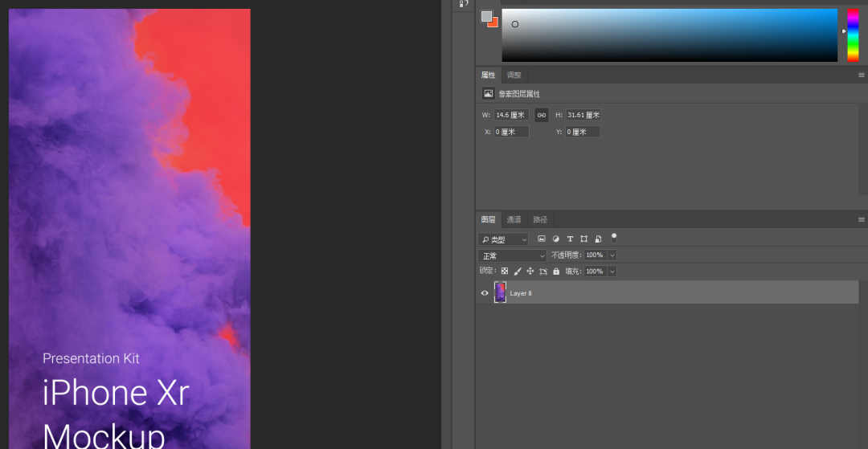Filter for adjustment layers icon
Screen dimensions: 868x449
pyautogui.click(x=556, y=239)
